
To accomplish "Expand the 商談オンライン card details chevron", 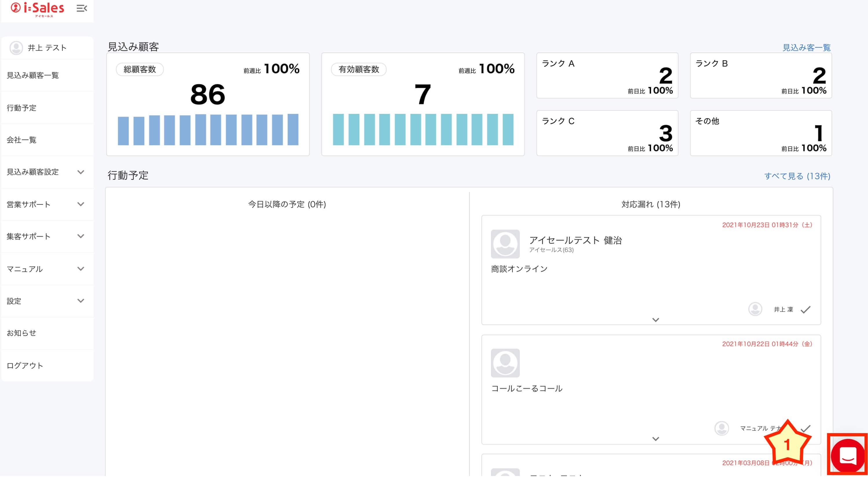I will [x=655, y=320].
